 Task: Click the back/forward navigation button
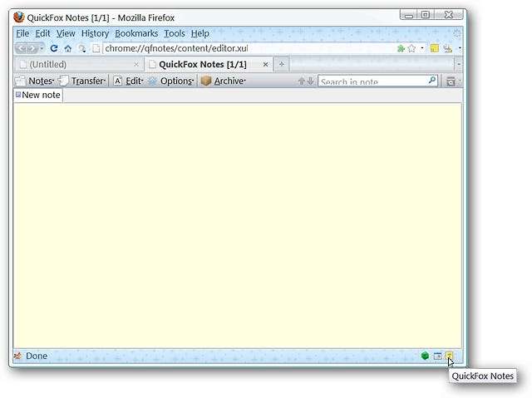coord(27,48)
